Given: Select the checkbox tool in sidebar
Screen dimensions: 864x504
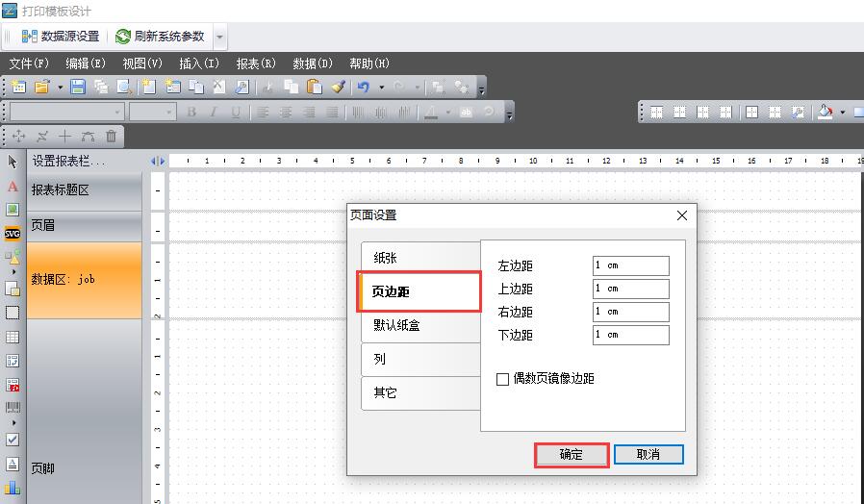Looking at the screenshot, I should click(x=13, y=439).
